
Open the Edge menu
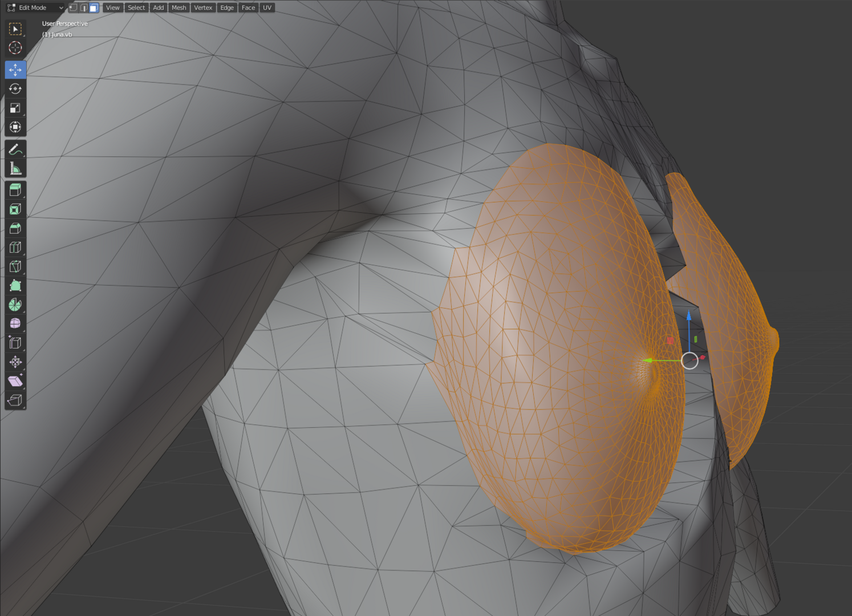[227, 7]
